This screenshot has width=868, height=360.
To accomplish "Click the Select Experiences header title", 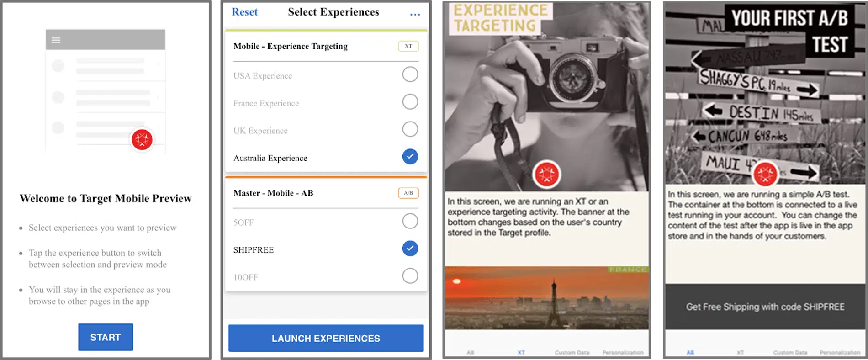I will [333, 12].
